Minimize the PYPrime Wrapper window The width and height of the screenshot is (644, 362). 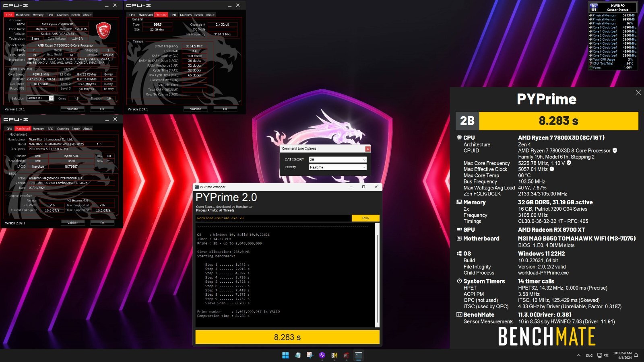tap(351, 187)
